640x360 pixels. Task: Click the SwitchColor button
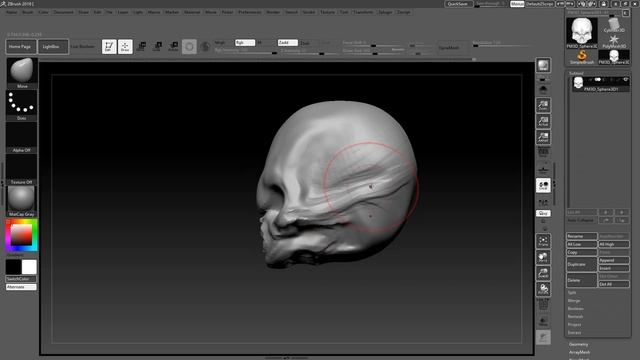21,279
